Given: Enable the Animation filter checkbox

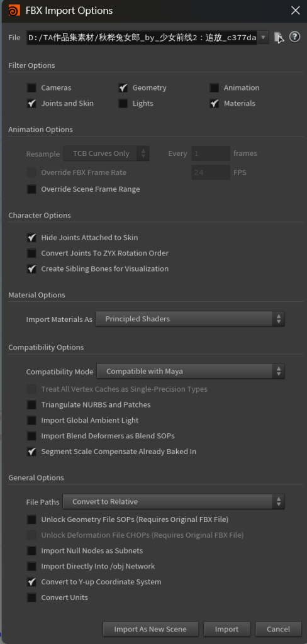Looking at the screenshot, I should [214, 88].
